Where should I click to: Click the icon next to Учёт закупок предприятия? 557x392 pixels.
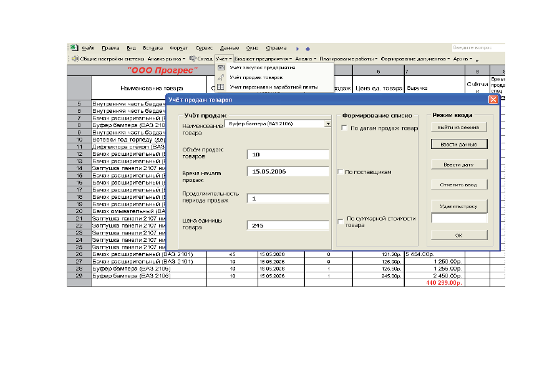coord(221,67)
